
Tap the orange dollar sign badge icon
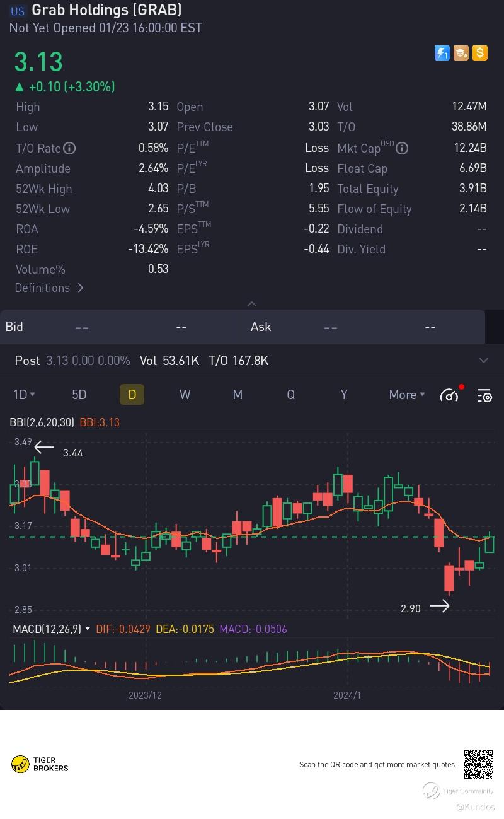click(x=480, y=53)
